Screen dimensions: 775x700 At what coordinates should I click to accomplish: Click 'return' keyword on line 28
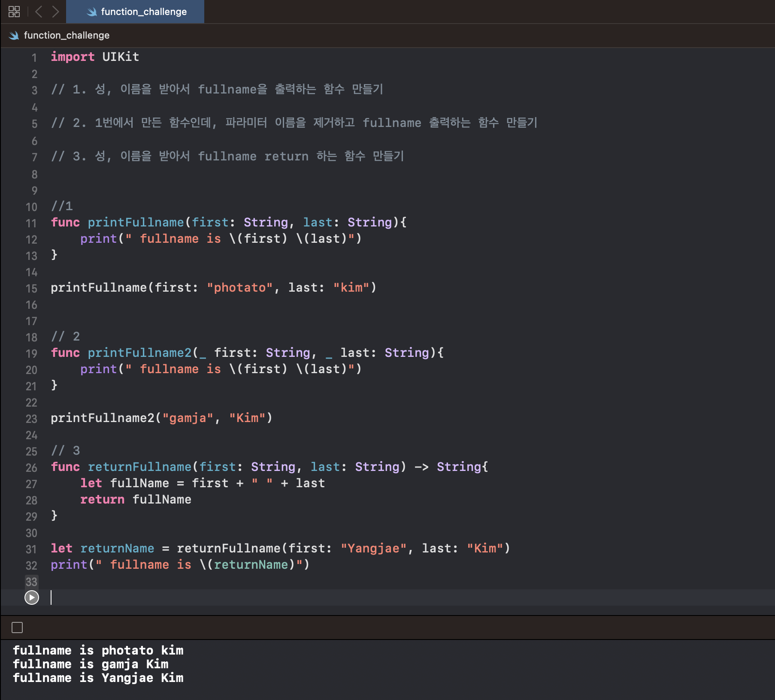point(102,499)
